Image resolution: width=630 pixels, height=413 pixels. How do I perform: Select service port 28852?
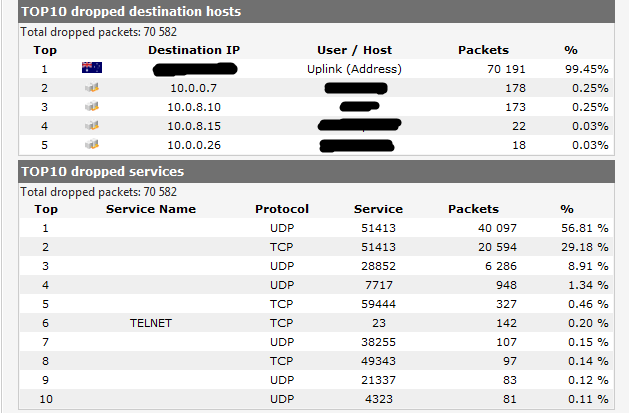click(378, 266)
